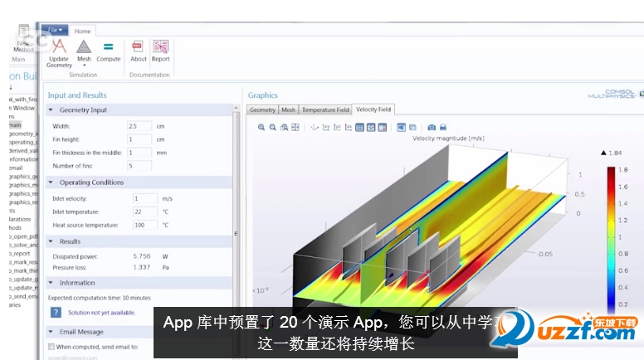Click the Fin height input field
The height and width of the screenshot is (360, 644).
click(139, 139)
